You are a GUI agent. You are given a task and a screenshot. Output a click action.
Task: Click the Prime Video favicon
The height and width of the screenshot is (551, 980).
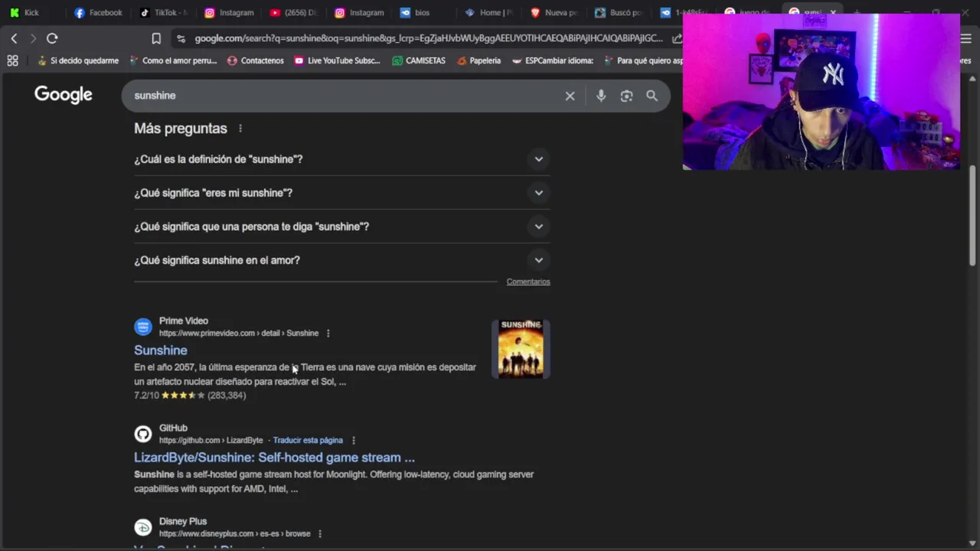(143, 327)
